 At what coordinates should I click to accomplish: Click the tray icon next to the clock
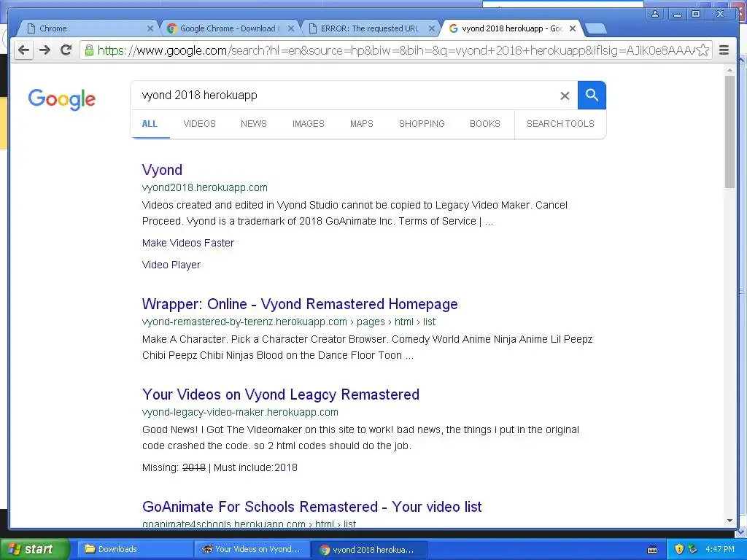tap(693, 549)
